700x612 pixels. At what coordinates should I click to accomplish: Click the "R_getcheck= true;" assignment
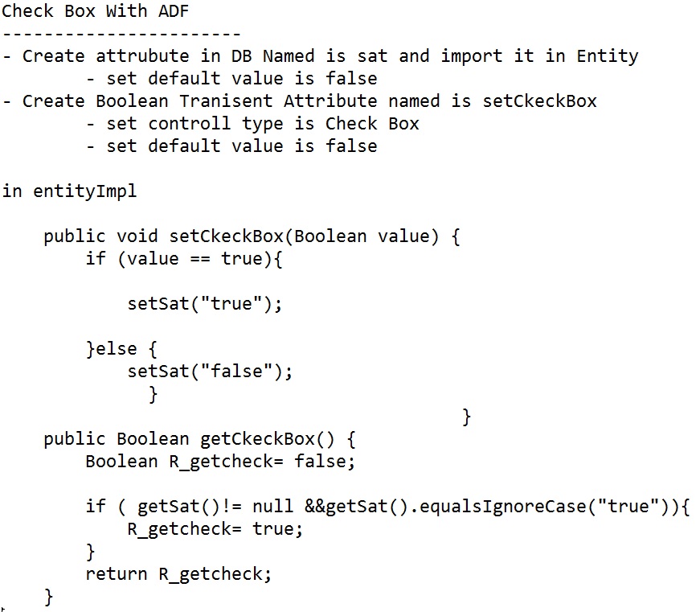pyautogui.click(x=215, y=529)
